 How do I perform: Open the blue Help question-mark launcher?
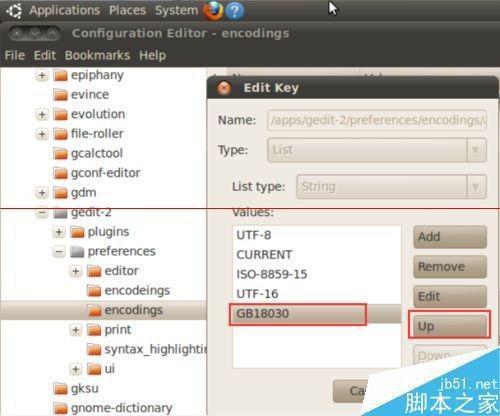coord(235,11)
